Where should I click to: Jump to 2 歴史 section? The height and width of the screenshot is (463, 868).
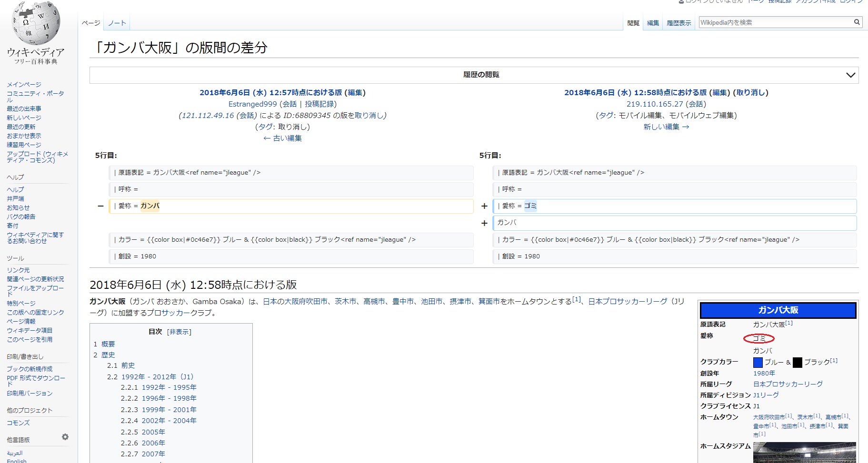[104, 355]
